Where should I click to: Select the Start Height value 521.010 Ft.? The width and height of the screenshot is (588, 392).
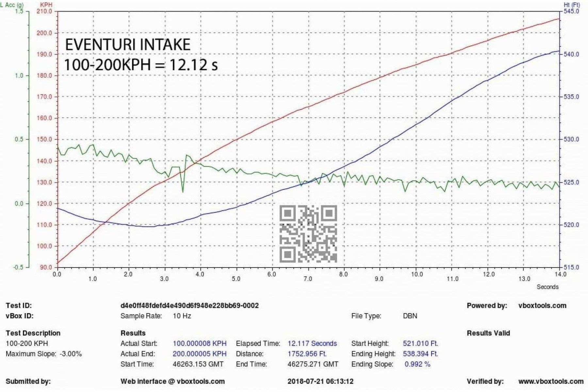[420, 344]
